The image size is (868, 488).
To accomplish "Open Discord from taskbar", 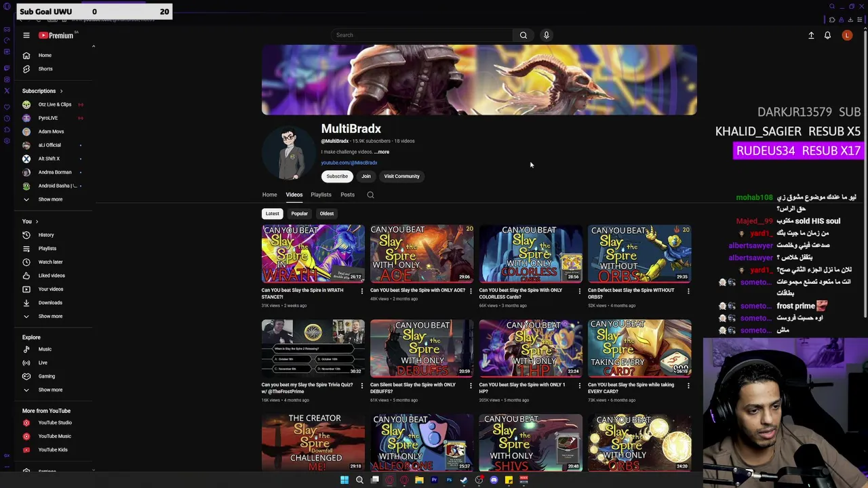I will [x=494, y=480].
